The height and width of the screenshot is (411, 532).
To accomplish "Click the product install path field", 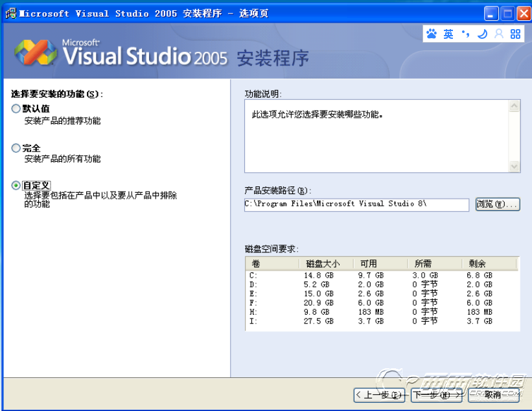I will tap(356, 204).
